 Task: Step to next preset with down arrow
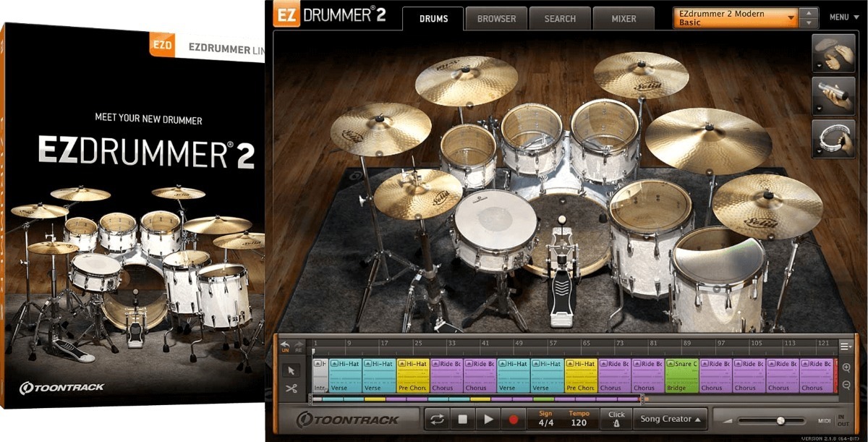(809, 23)
